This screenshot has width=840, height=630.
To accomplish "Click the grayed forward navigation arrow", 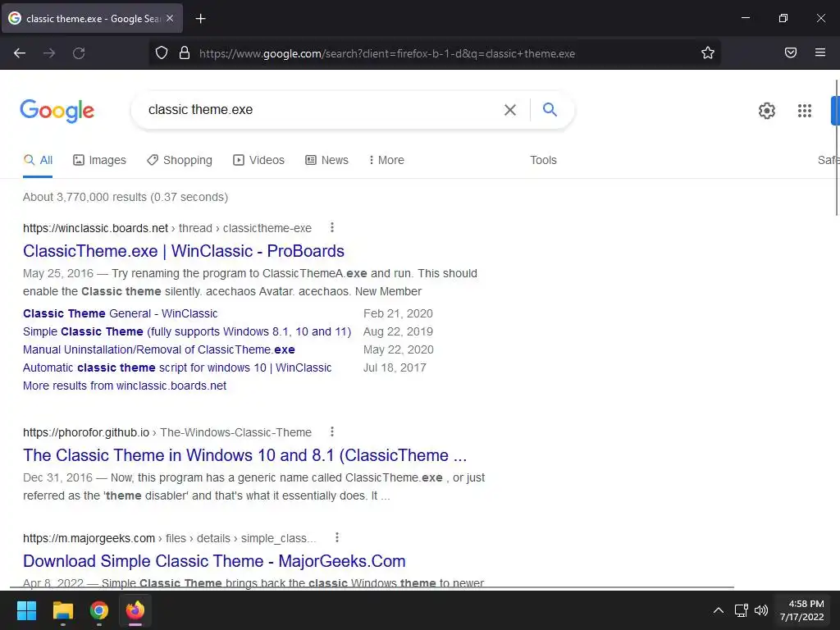I will tap(49, 53).
